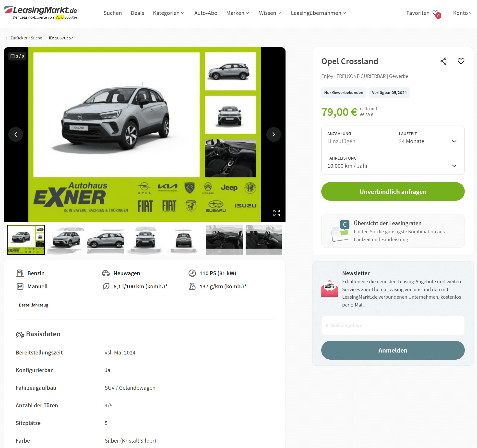Expand the Wissen menu

pyautogui.click(x=270, y=13)
